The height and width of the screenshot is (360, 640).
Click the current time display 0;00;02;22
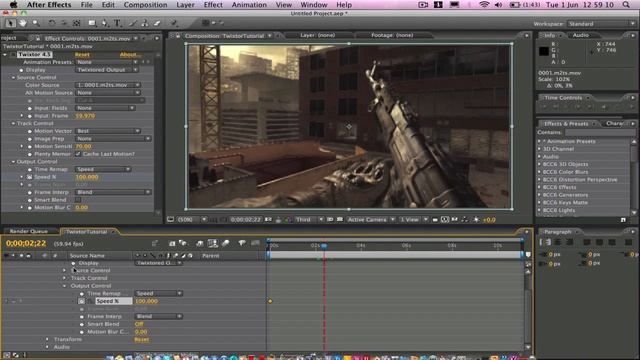tap(26, 243)
